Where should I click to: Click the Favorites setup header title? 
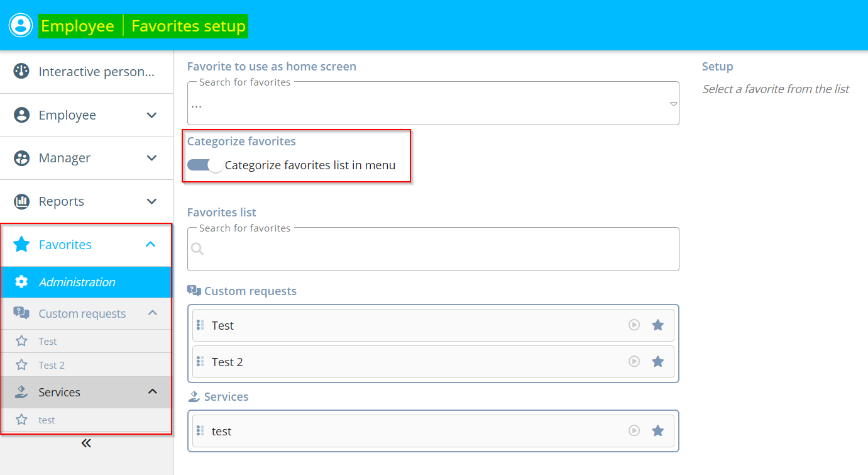click(x=189, y=26)
